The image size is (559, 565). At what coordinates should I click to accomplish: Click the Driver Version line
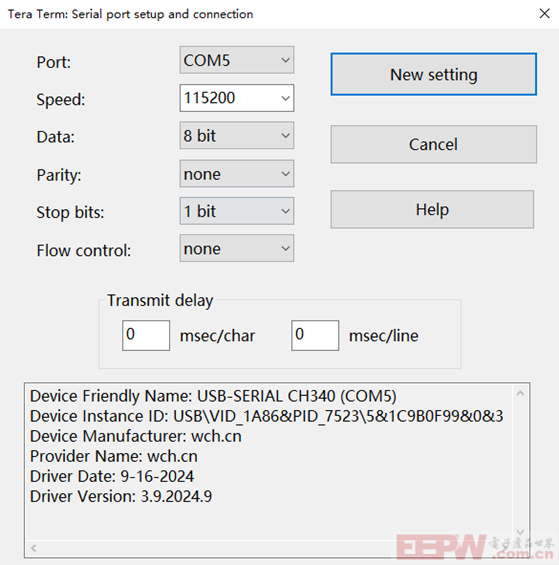[x=121, y=497]
